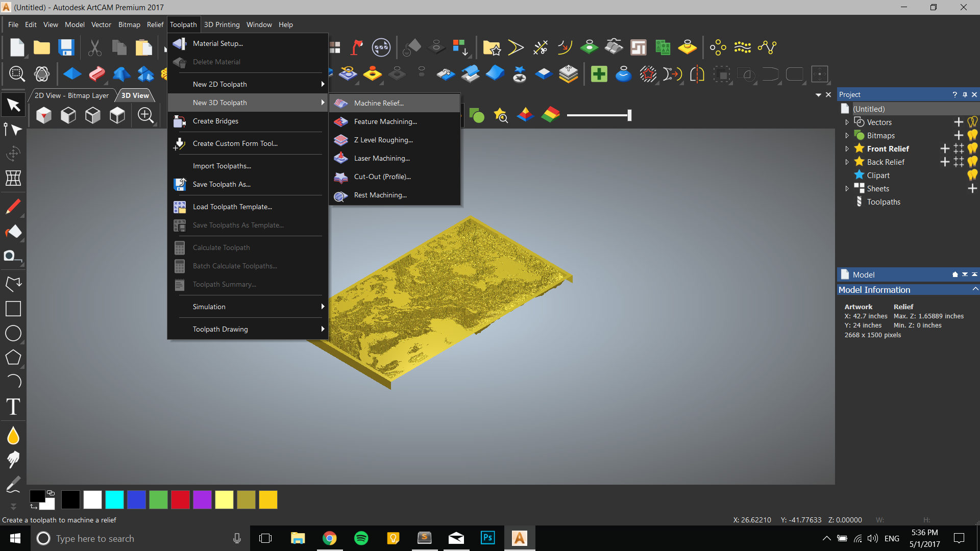Click the zoom magnifier in 3D view toolbar
The height and width of the screenshot is (551, 980).
click(146, 115)
